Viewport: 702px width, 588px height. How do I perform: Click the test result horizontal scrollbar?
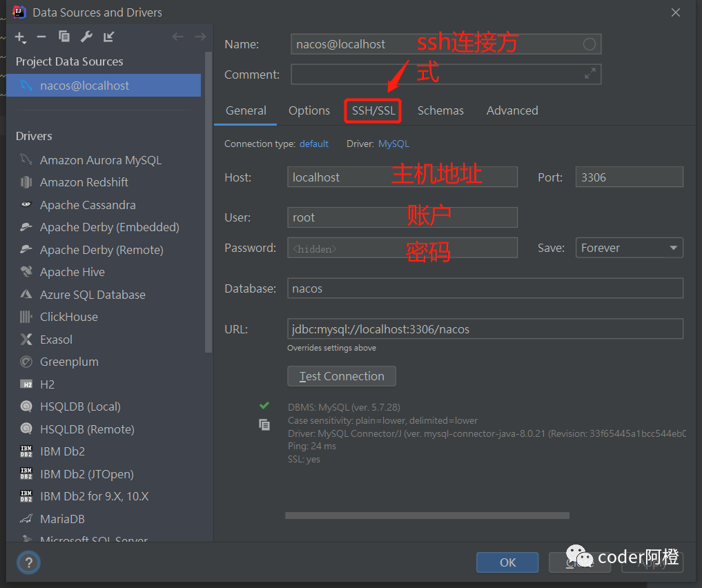pos(427,516)
